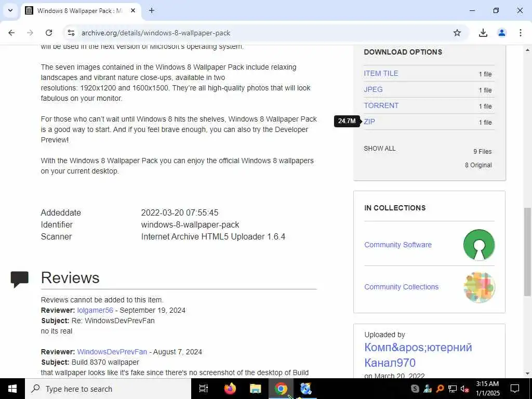The height and width of the screenshot is (399, 532).
Task: Click the scrollbar down arrow
Action: (x=527, y=373)
